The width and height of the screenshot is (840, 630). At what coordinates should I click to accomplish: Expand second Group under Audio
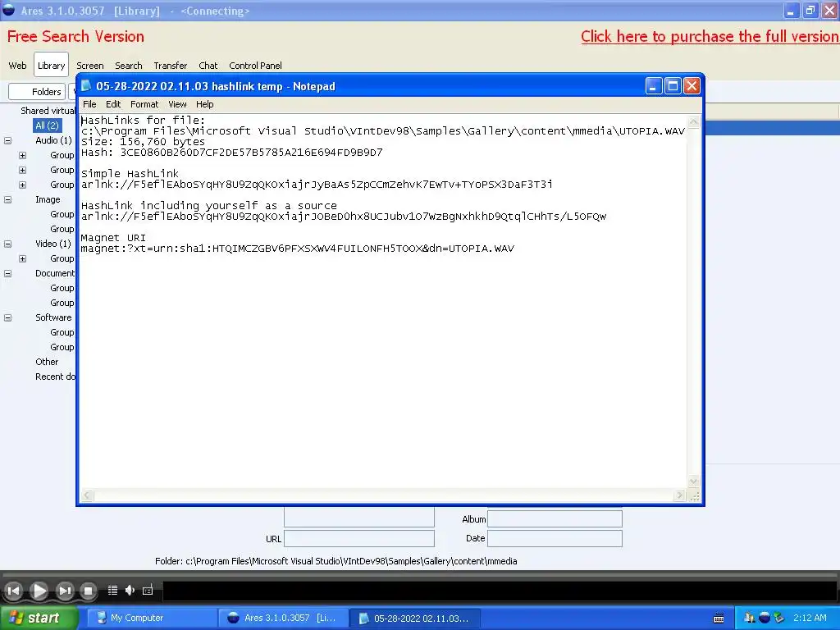(22, 170)
